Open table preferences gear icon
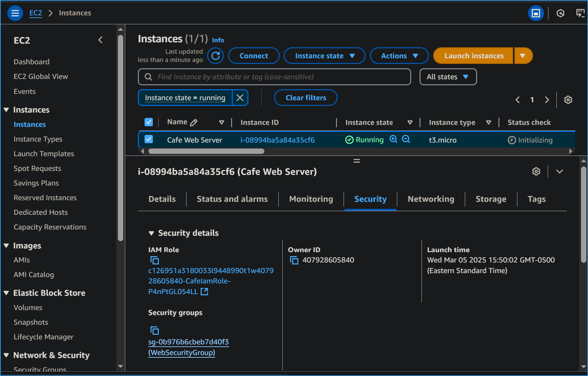Viewport: 588px width, 376px height. pyautogui.click(x=568, y=100)
